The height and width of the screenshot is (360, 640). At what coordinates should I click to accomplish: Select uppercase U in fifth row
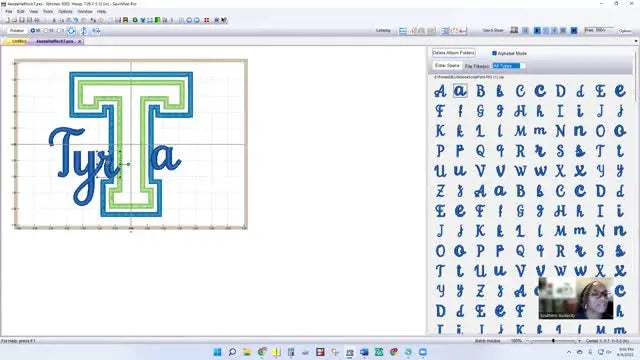440,171
